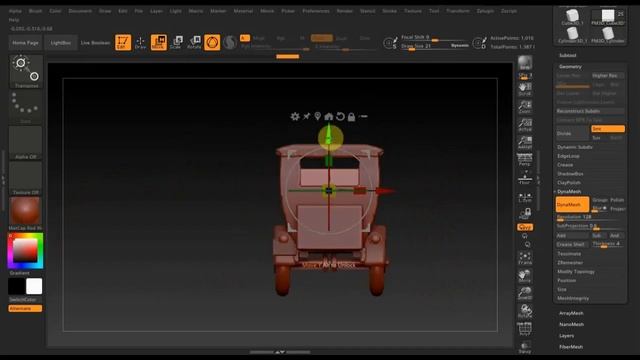Click the BPR render sphere icon
This screenshot has height=360, width=640.
pyautogui.click(x=525, y=63)
